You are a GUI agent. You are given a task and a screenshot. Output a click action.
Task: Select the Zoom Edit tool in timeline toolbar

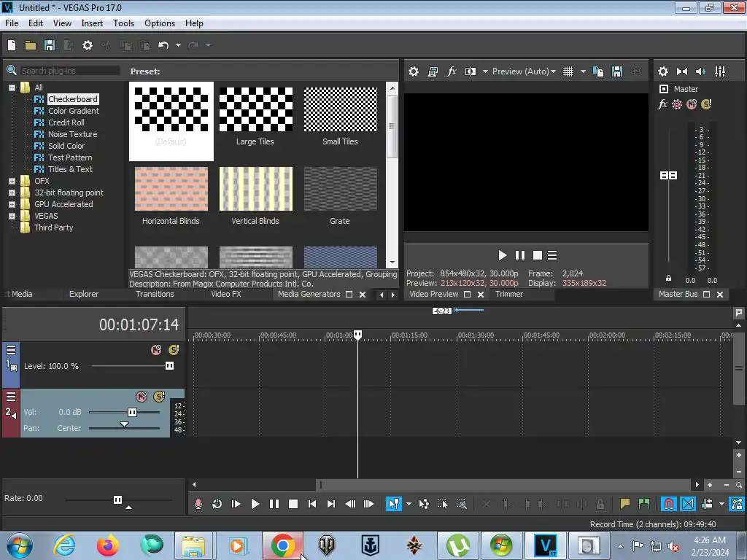pos(461,504)
